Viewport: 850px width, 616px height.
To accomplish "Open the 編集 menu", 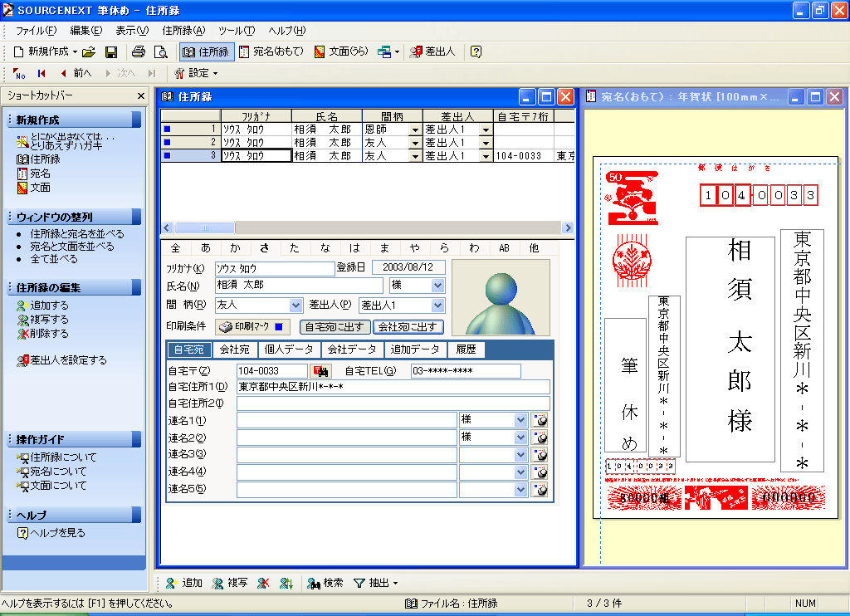I will point(85,31).
